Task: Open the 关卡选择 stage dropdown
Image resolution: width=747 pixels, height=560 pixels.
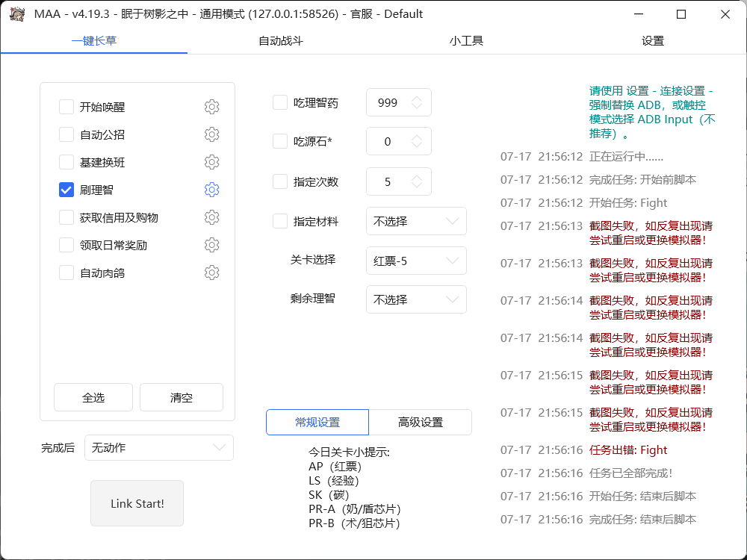Action: click(x=416, y=261)
